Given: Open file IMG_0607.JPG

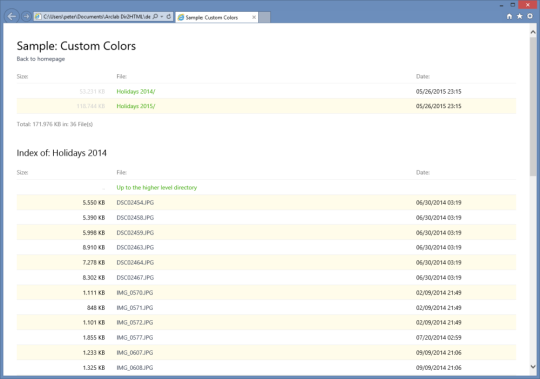Looking at the screenshot, I should 135,352.
